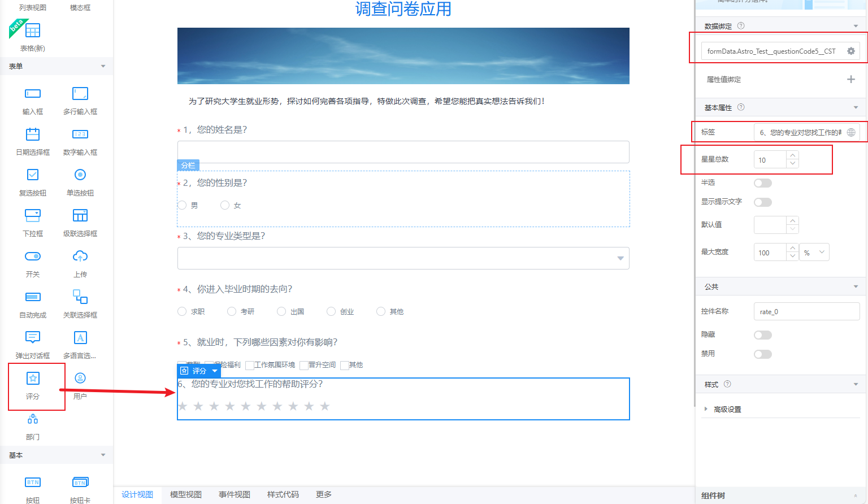Viewport: 868px width, 504px height.
Task: Expand the 组件树 panel
Action: (x=856, y=496)
